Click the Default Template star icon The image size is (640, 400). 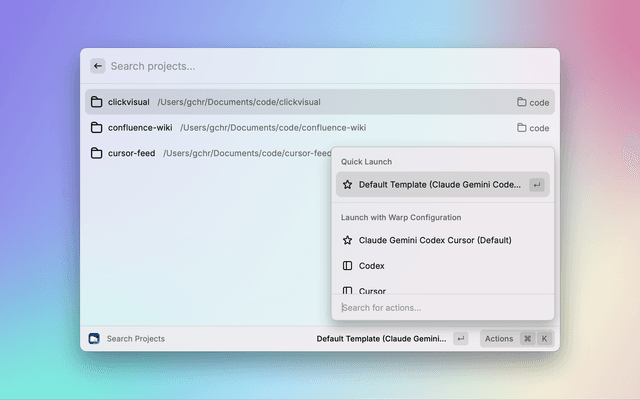[347, 185]
